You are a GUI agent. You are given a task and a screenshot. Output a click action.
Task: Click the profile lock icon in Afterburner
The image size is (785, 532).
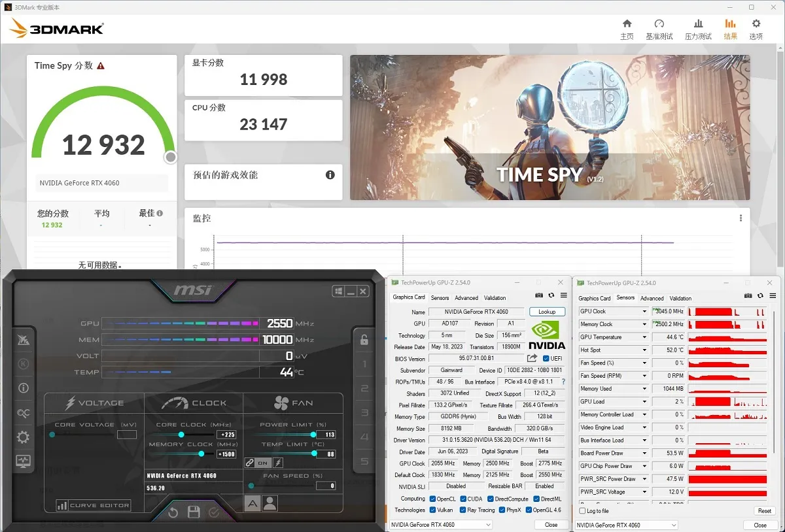click(364, 339)
